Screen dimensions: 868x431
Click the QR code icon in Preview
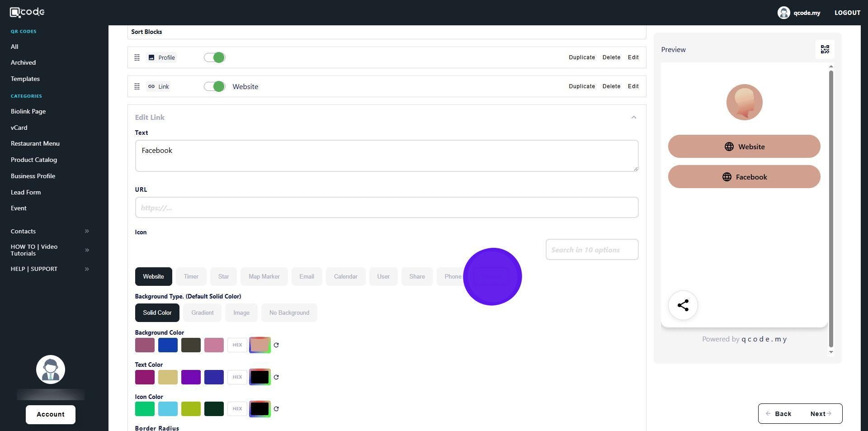(x=825, y=49)
